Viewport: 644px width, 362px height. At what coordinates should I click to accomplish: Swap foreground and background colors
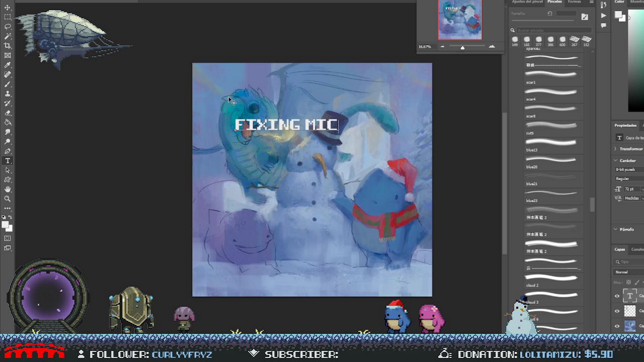(x=10, y=217)
